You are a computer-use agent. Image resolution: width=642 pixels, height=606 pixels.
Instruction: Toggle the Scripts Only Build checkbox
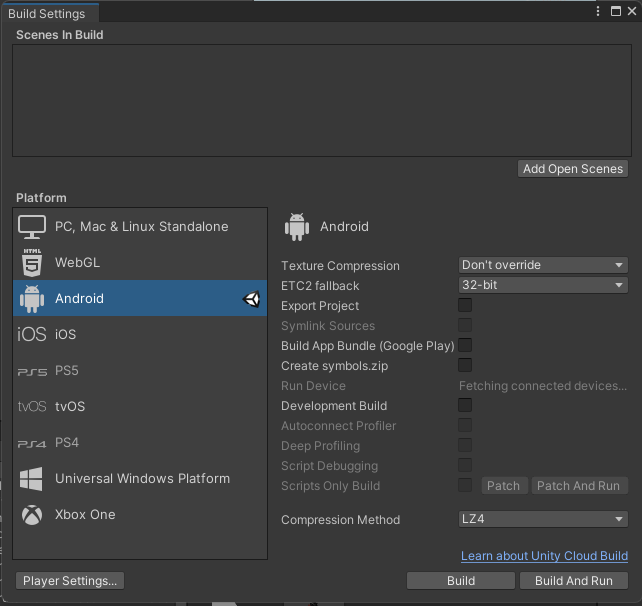465,485
